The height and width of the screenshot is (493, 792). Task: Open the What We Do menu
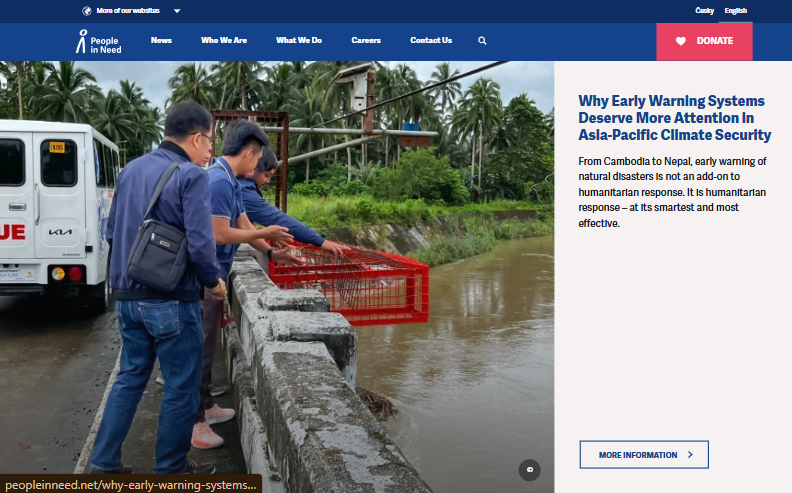[299, 40]
